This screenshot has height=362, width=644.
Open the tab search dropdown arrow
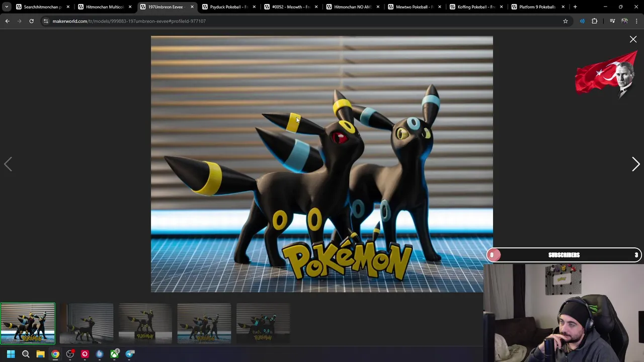tap(7, 7)
